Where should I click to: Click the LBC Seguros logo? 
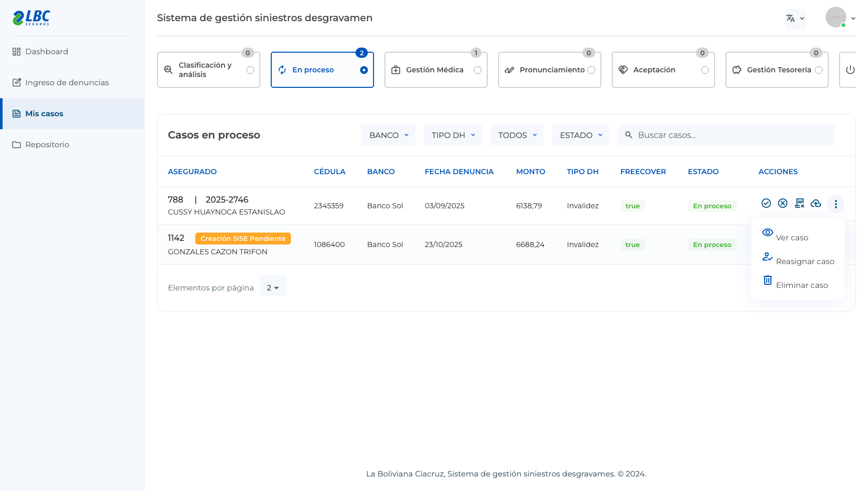point(32,18)
